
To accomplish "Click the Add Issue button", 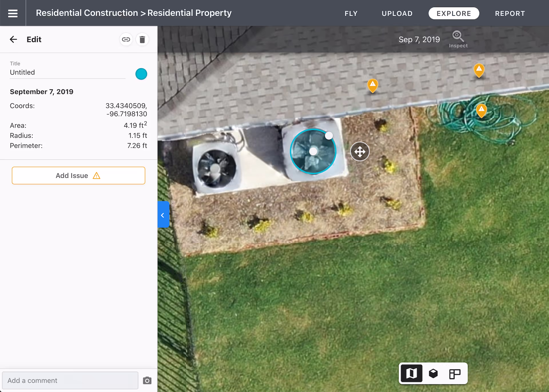I will (x=78, y=175).
